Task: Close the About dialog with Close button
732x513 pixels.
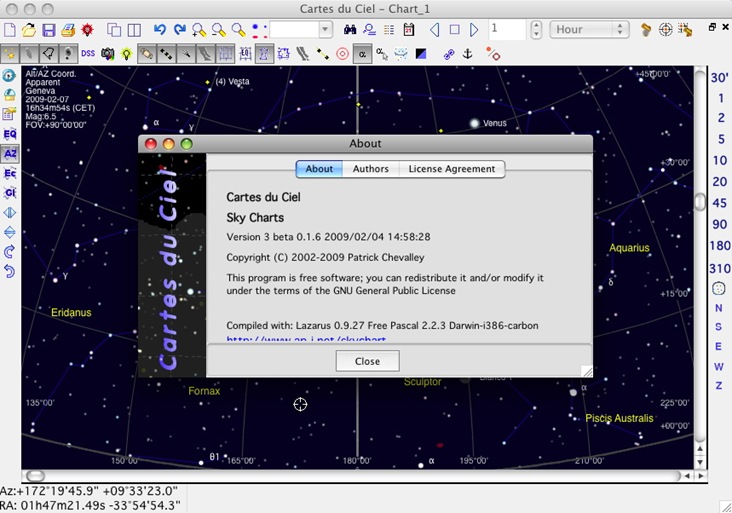Action: [367, 361]
